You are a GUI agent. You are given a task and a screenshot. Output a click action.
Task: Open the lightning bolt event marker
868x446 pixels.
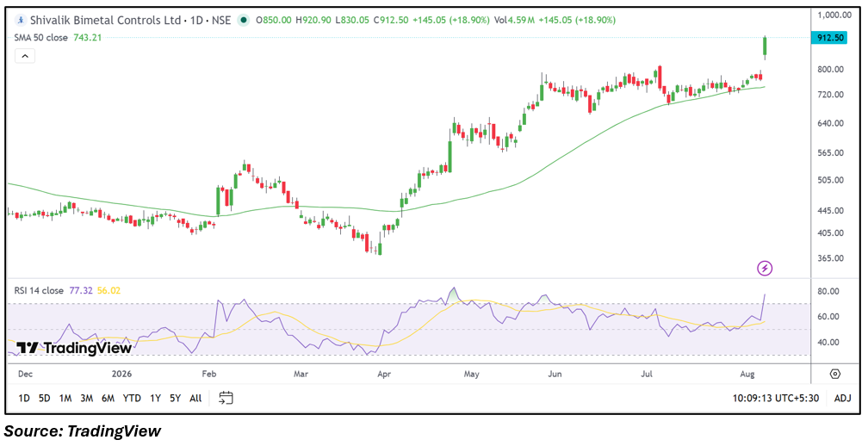tap(765, 269)
